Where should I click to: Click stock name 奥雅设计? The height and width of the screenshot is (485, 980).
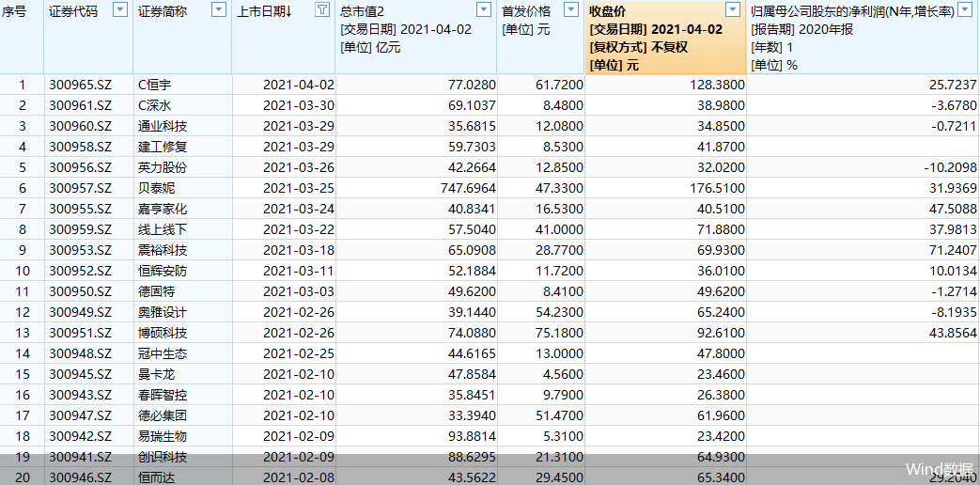tap(163, 312)
